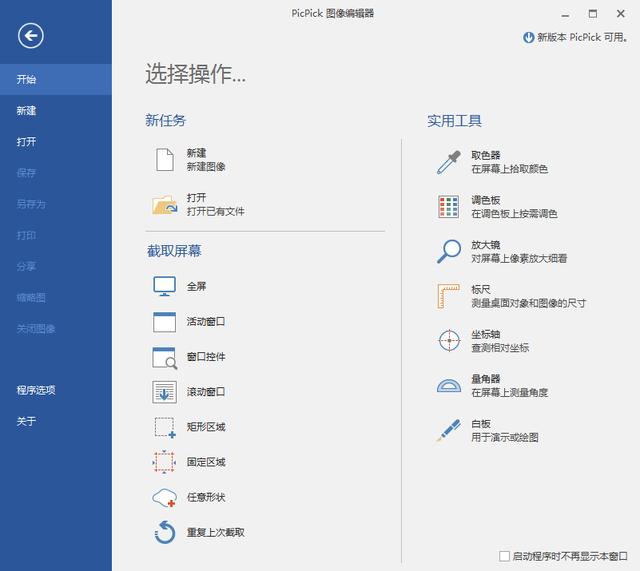Click the open folder icon
640x571 pixels.
click(x=164, y=204)
